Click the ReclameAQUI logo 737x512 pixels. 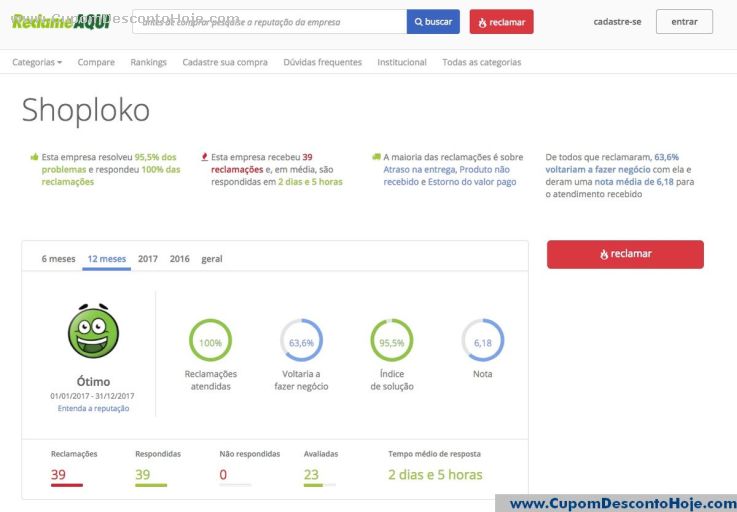[x=61, y=22]
